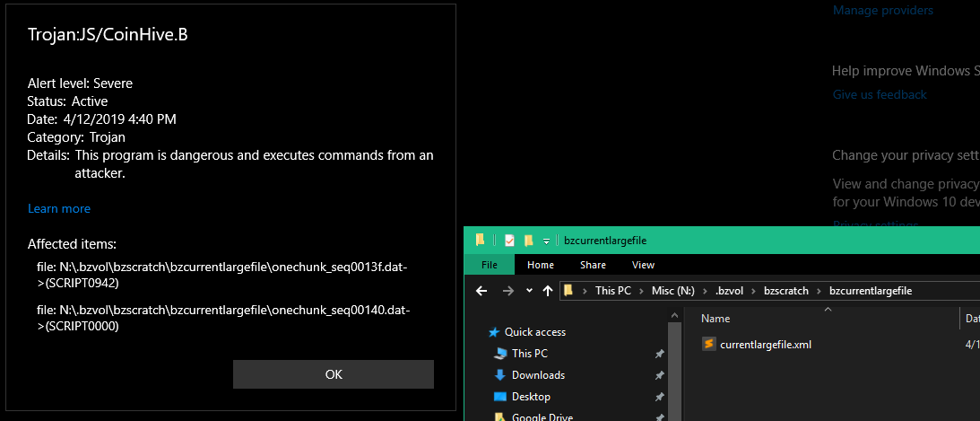Click the Quick access star icon
This screenshot has height=421, width=980.
[x=494, y=332]
